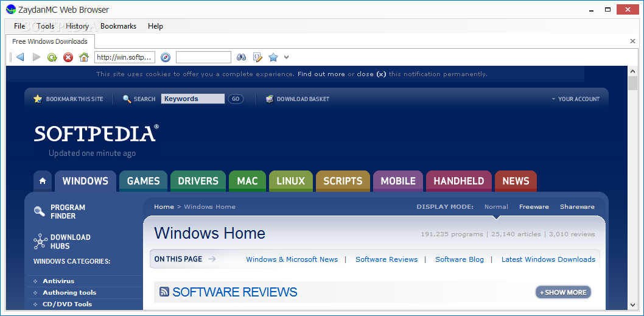The height and width of the screenshot is (316, 644).
Task: Select Shareware display mode
Action: pyautogui.click(x=577, y=206)
